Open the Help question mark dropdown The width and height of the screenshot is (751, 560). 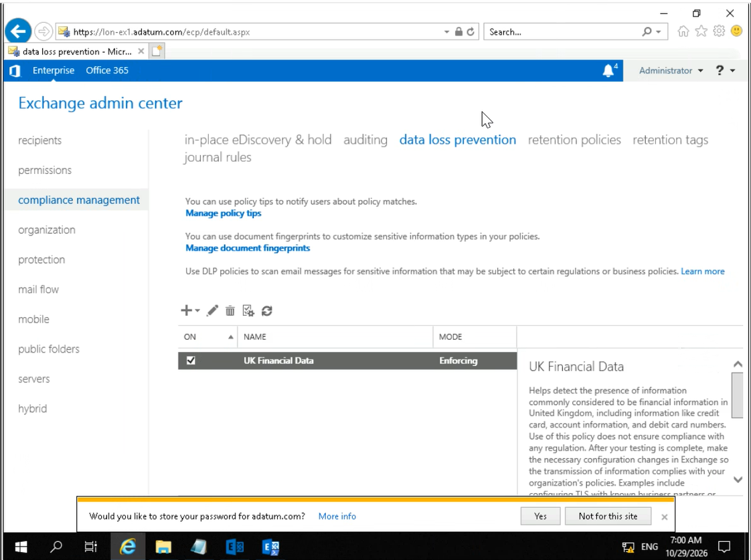725,70
